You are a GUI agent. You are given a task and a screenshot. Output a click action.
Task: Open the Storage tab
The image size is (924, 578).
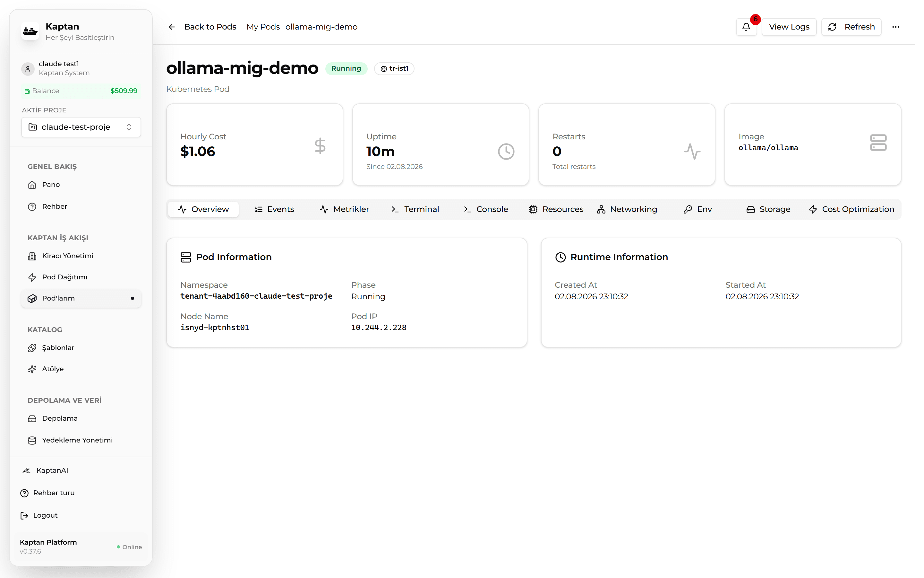(768, 209)
